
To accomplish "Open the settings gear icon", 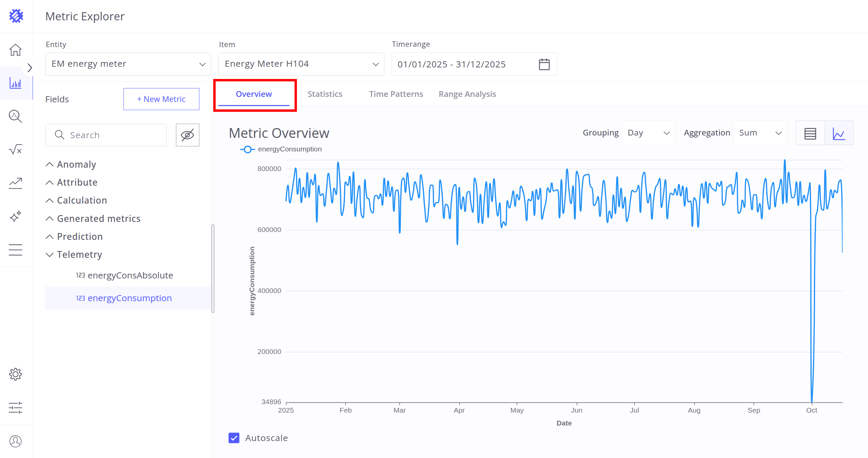I will click(x=16, y=374).
